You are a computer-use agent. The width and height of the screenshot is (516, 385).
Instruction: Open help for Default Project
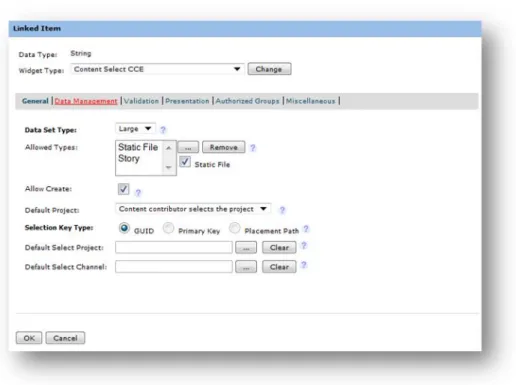[282, 210]
